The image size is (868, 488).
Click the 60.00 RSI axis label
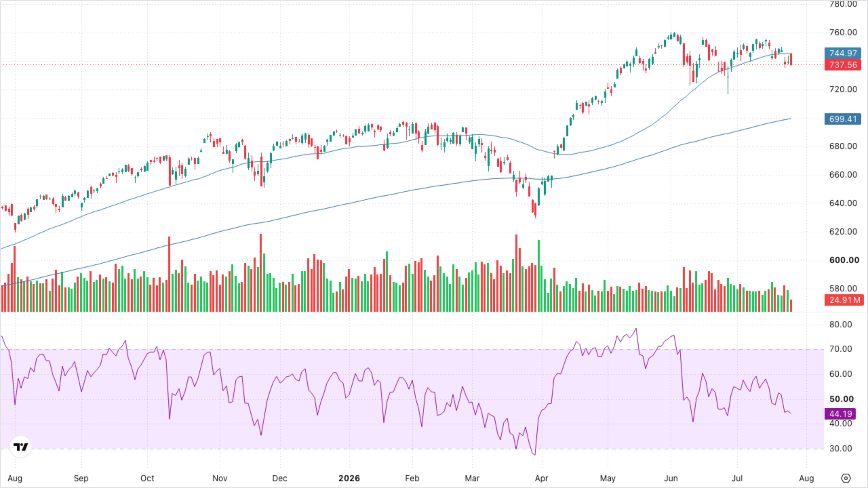841,374
